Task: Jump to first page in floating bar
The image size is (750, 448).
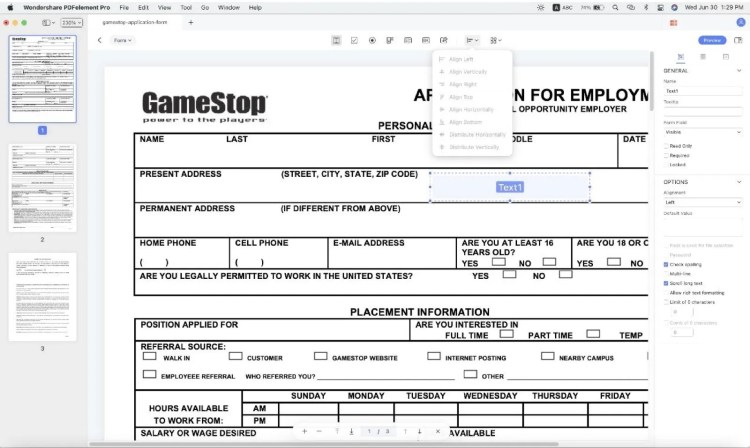Action: [337, 431]
